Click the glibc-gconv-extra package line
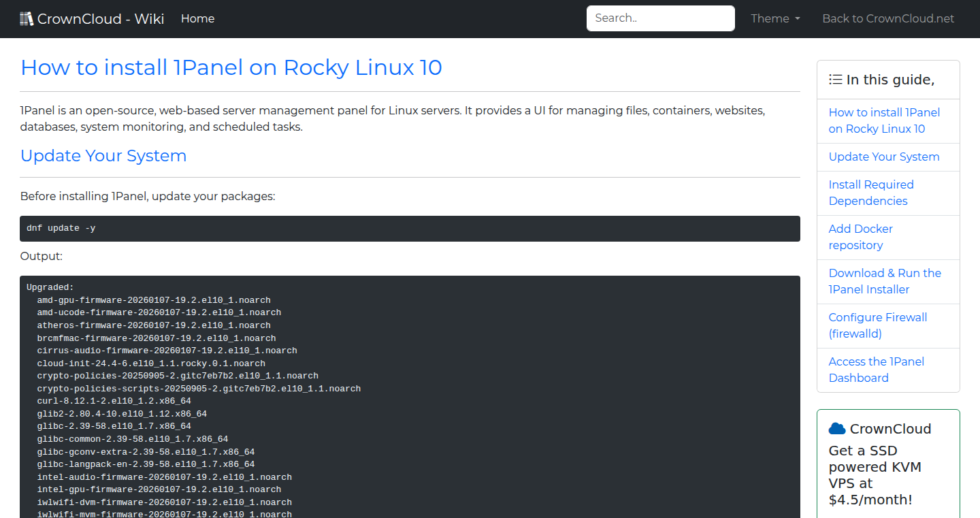The width and height of the screenshot is (980, 518). point(146,452)
